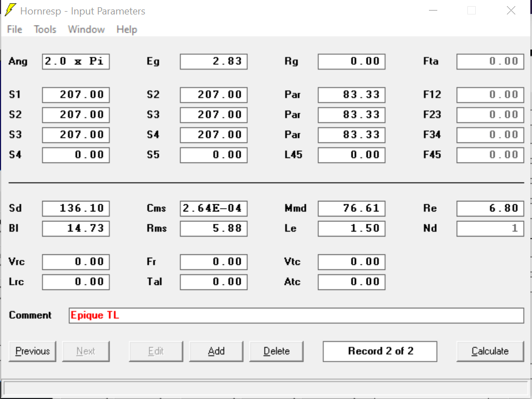Select the Mmd field showing 76.61
Viewport: 532px width, 399px height.
pos(352,209)
